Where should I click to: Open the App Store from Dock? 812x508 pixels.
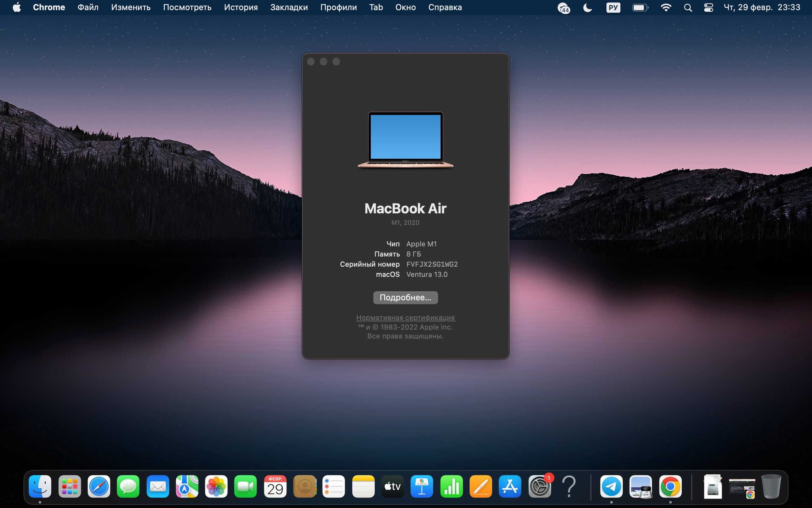pos(510,486)
